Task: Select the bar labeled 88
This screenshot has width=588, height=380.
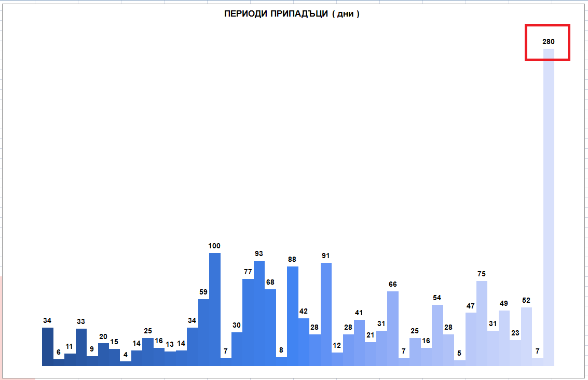Action: [x=293, y=316]
